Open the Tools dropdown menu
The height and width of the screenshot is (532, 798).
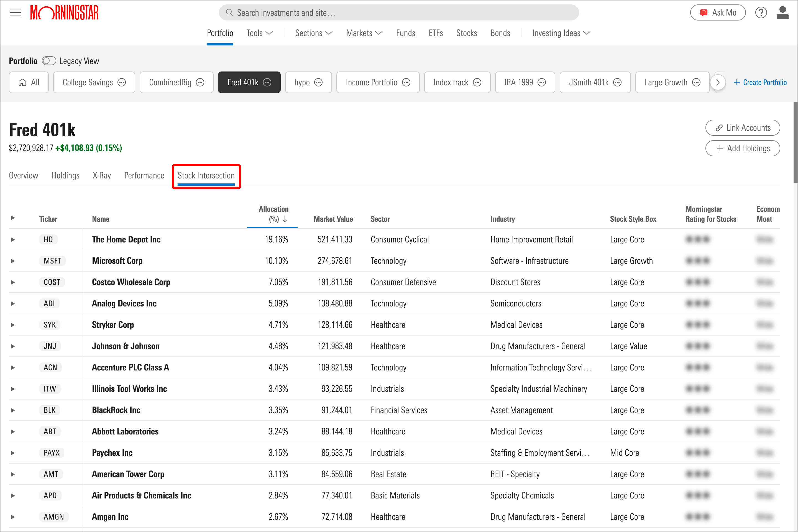(x=260, y=33)
